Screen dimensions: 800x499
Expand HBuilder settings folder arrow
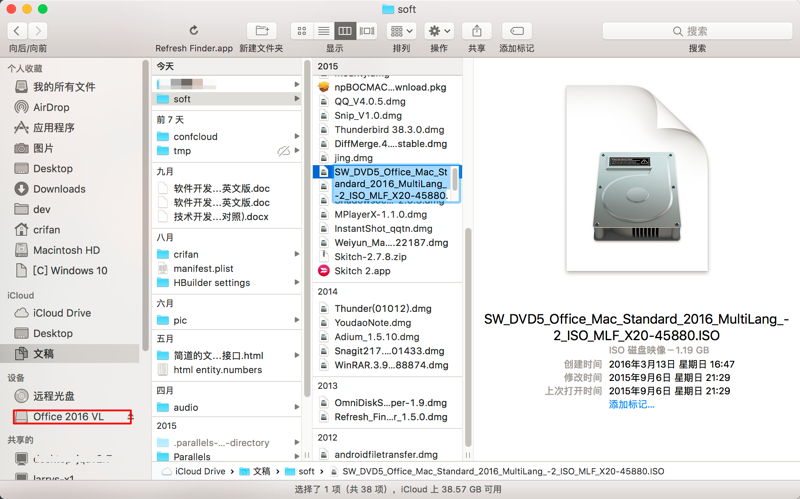click(x=296, y=282)
